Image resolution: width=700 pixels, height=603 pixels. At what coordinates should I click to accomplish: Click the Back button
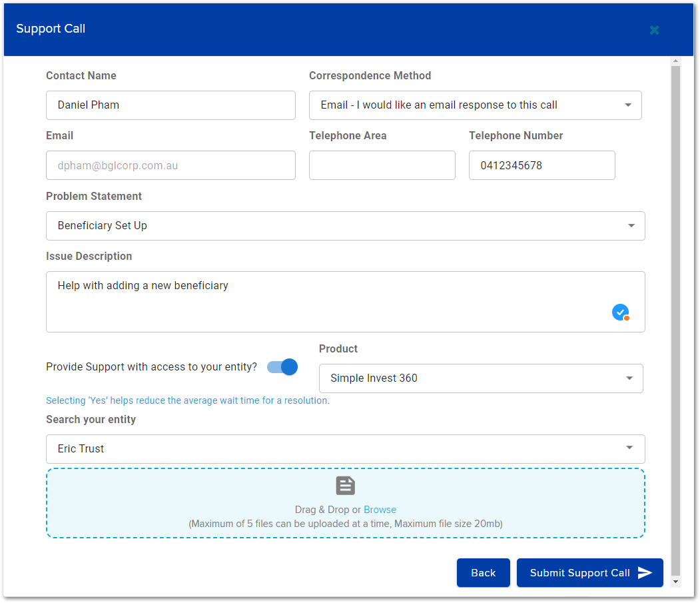[483, 572]
